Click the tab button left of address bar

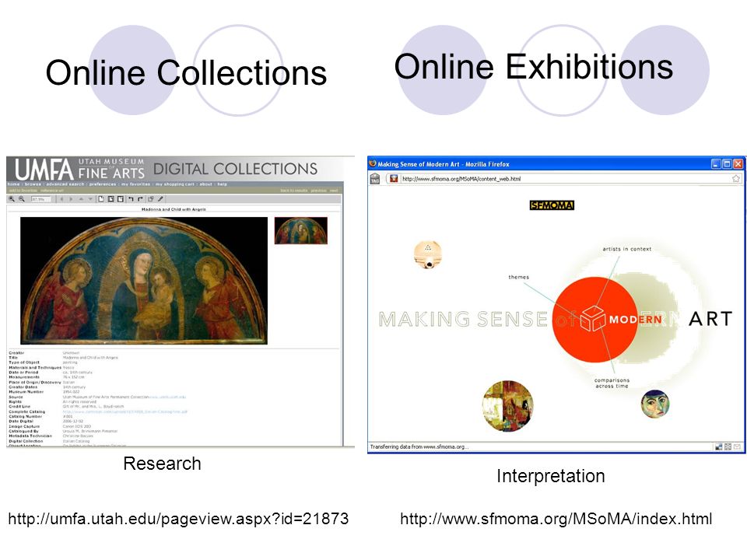click(375, 179)
